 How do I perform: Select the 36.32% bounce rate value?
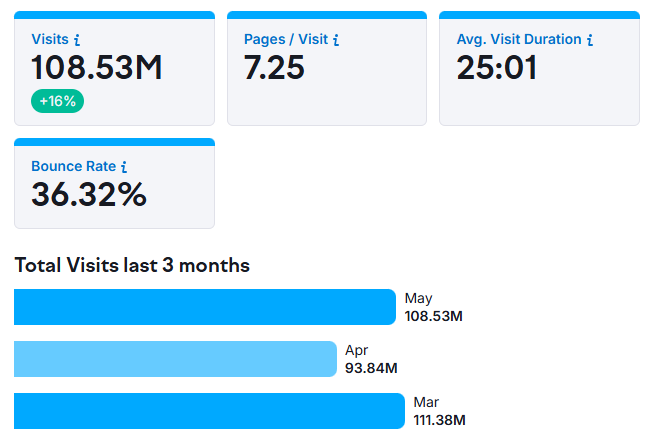89,195
